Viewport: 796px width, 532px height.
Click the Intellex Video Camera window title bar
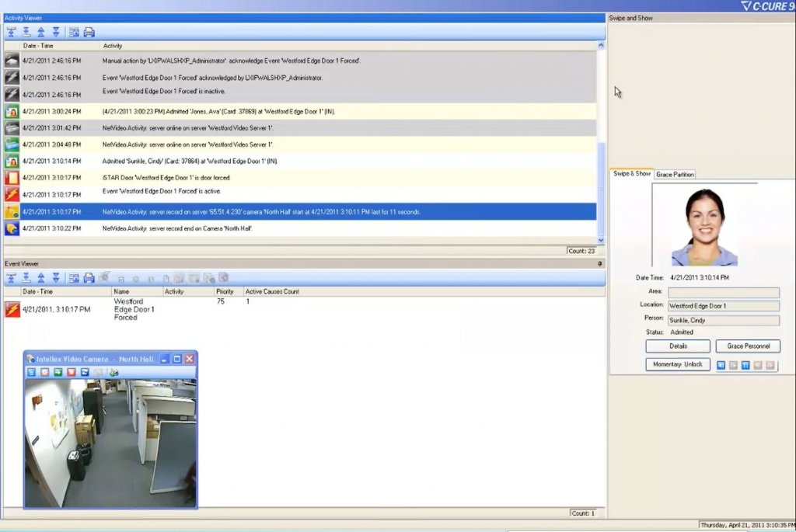point(94,359)
